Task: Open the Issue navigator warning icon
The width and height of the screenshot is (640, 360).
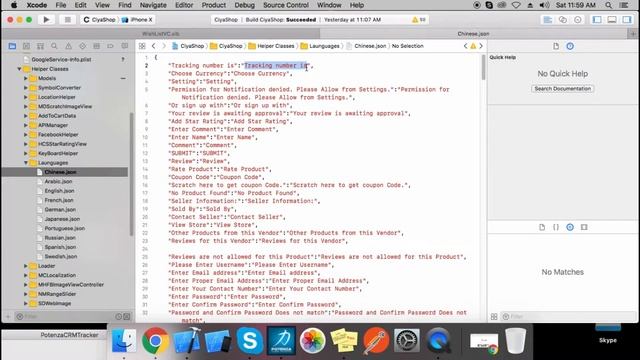Action: pyautogui.click(x=69, y=46)
